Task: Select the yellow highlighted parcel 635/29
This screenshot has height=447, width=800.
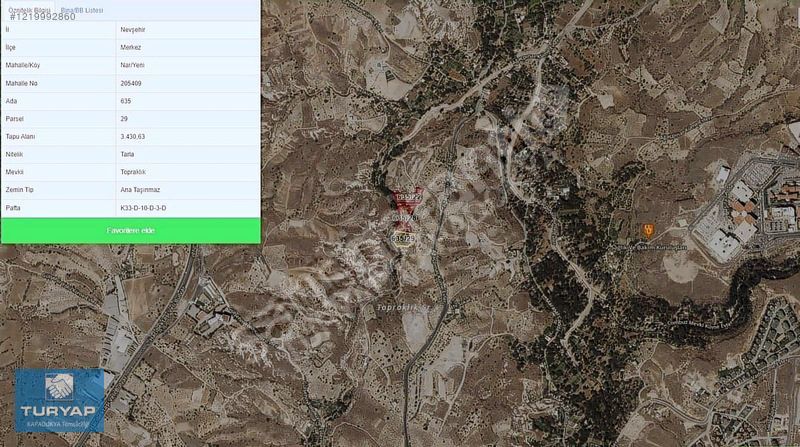Action: point(403,238)
